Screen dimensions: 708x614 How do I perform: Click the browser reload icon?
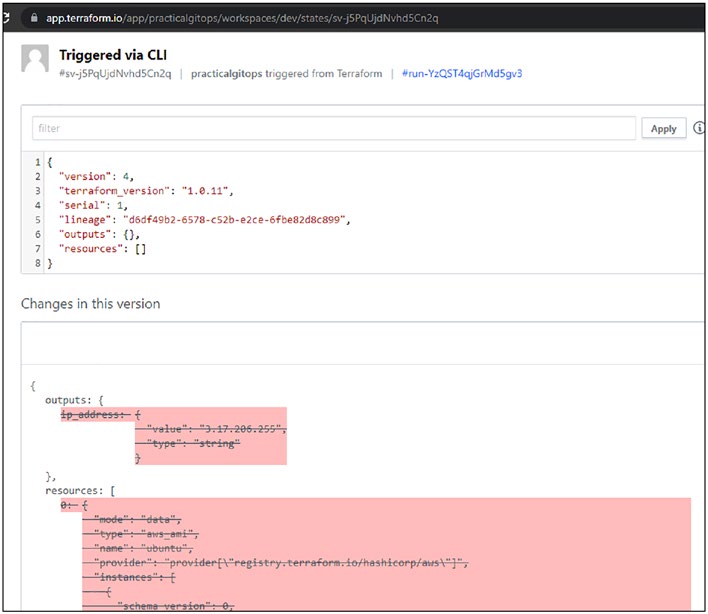click(x=6, y=18)
